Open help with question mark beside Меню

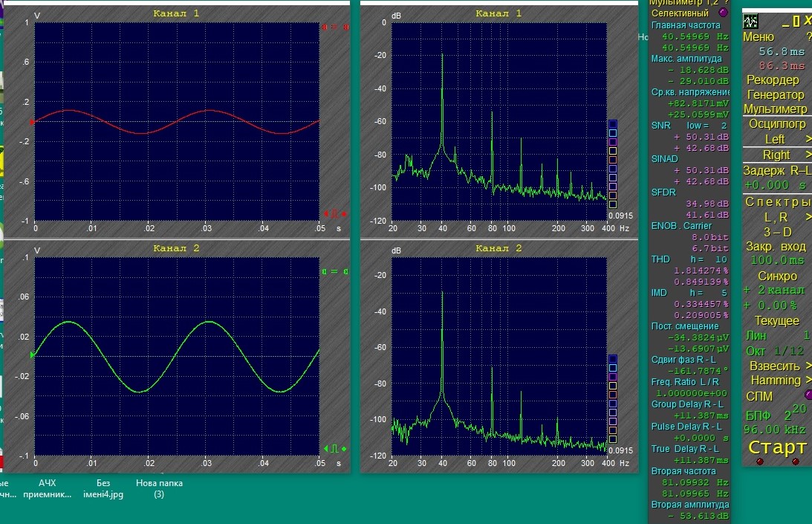pyautogui.click(x=808, y=37)
